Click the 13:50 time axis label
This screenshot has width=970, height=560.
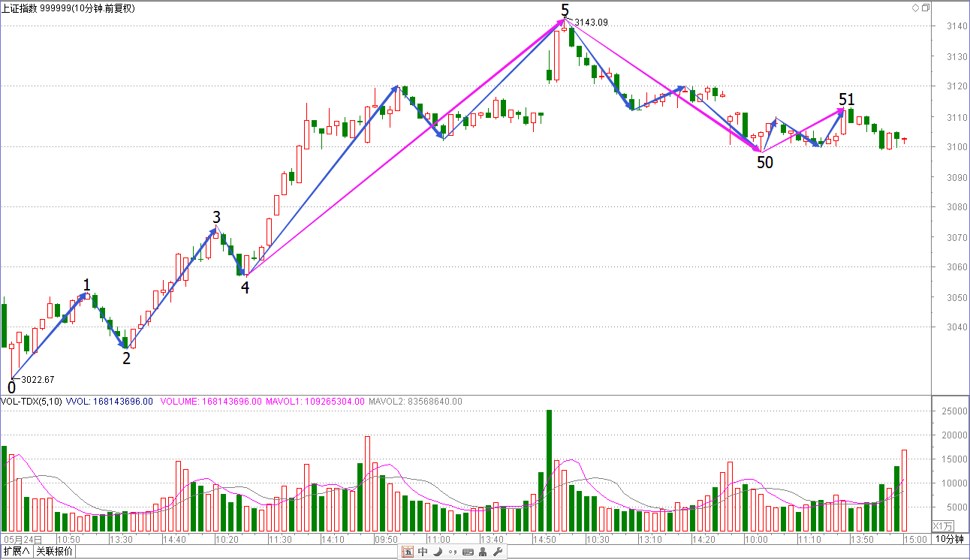click(862, 539)
